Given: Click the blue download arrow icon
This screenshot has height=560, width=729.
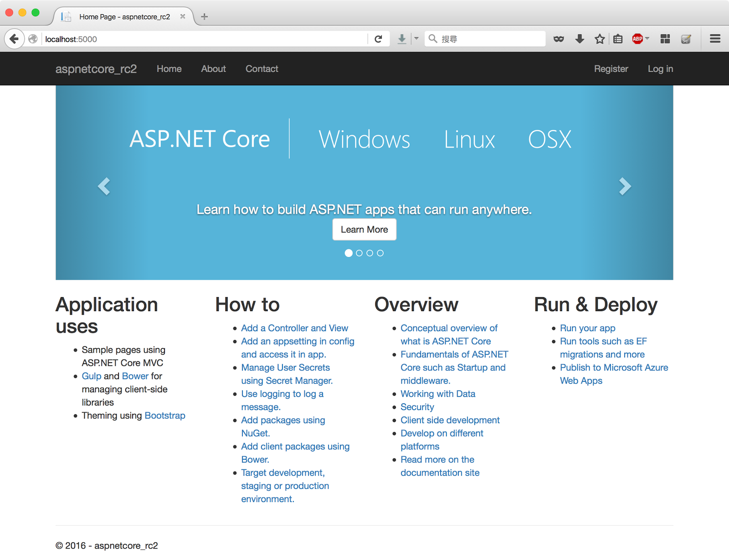Looking at the screenshot, I should pos(401,39).
